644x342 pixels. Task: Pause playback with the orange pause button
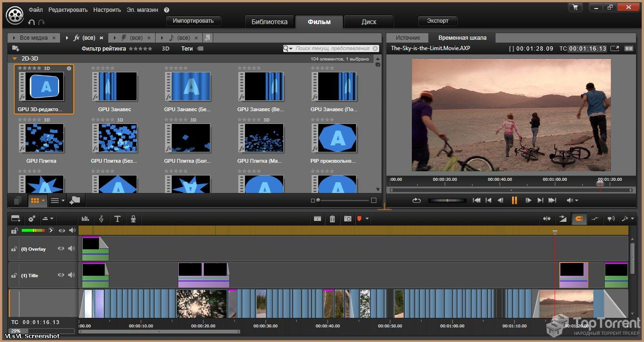click(x=514, y=201)
